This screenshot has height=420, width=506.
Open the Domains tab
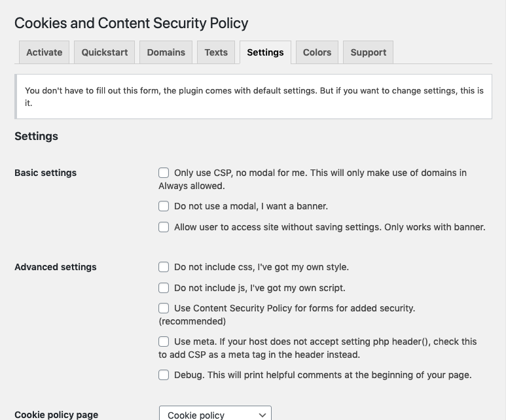(166, 52)
